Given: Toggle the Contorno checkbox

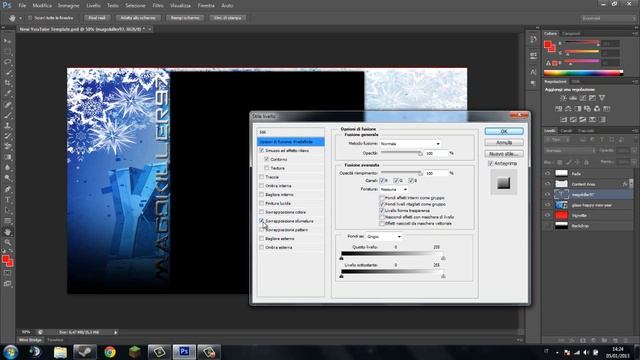Looking at the screenshot, I should (x=267, y=159).
